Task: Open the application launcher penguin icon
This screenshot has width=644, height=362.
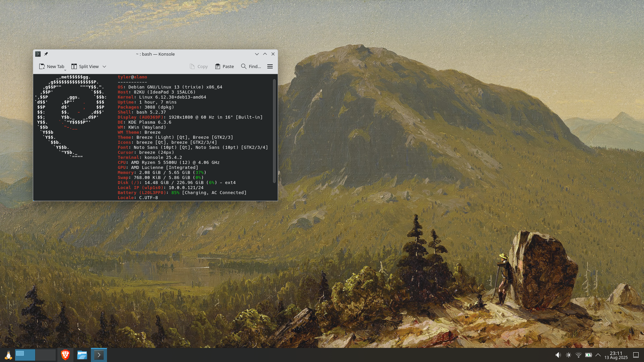Action: point(8,355)
